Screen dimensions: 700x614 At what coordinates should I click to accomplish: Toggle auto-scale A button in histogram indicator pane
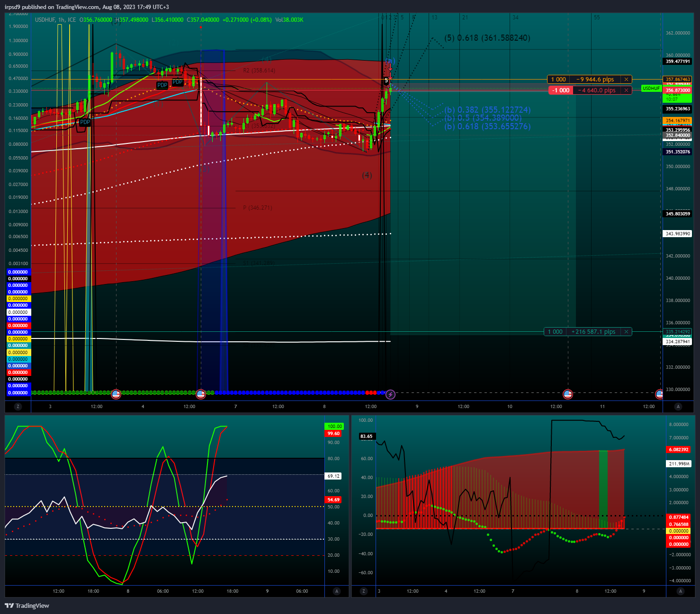pyautogui.click(x=681, y=591)
